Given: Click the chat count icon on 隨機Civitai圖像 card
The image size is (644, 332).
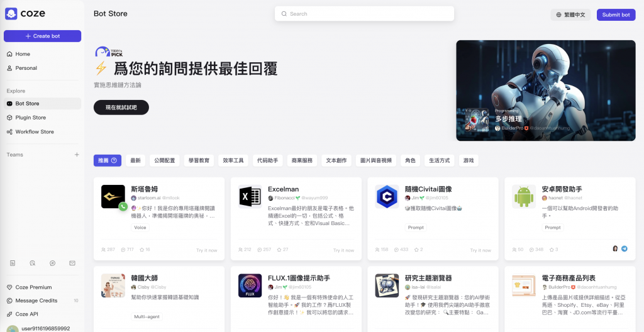Looking at the screenshot, I should [396, 250].
